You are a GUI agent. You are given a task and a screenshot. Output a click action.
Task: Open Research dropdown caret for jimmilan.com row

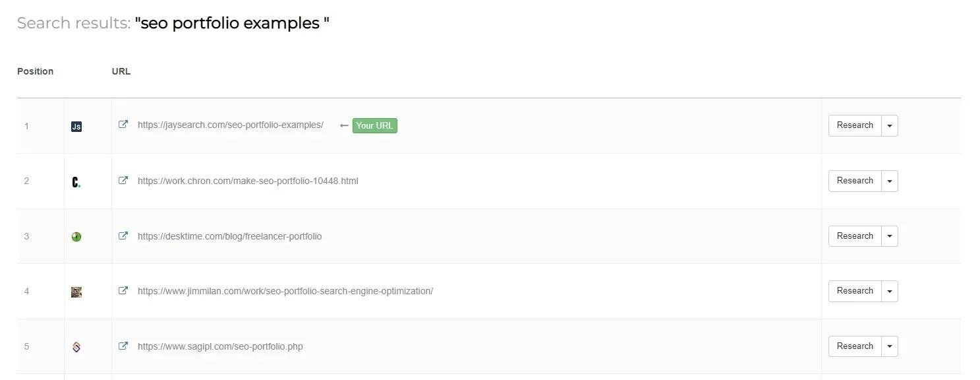click(x=890, y=291)
